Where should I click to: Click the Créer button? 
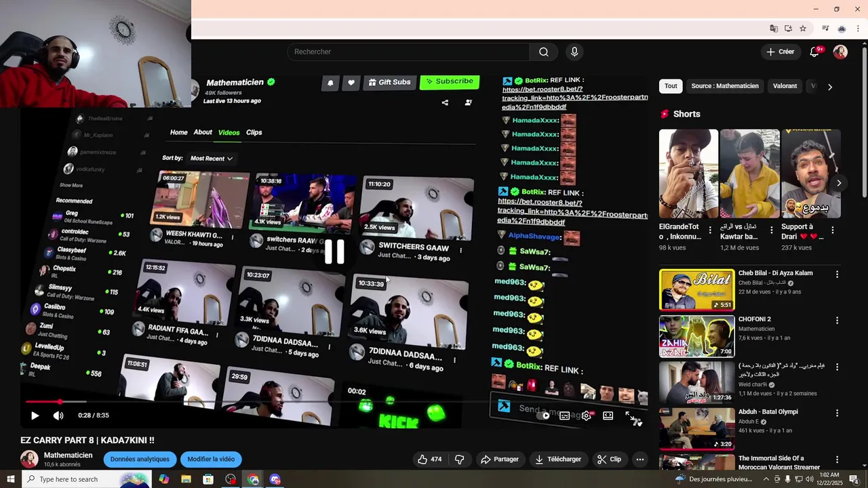pos(781,52)
